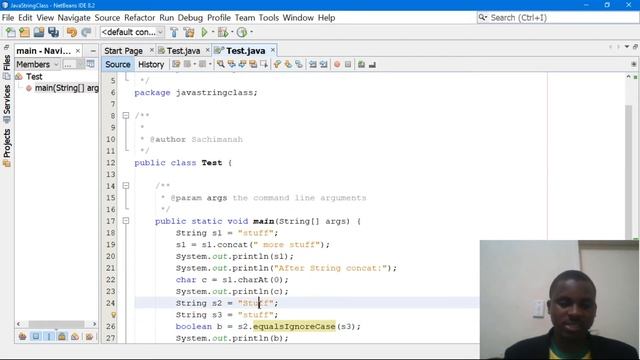
Task: Click the Last Edit icon in editor toolbar
Action: 176,64
